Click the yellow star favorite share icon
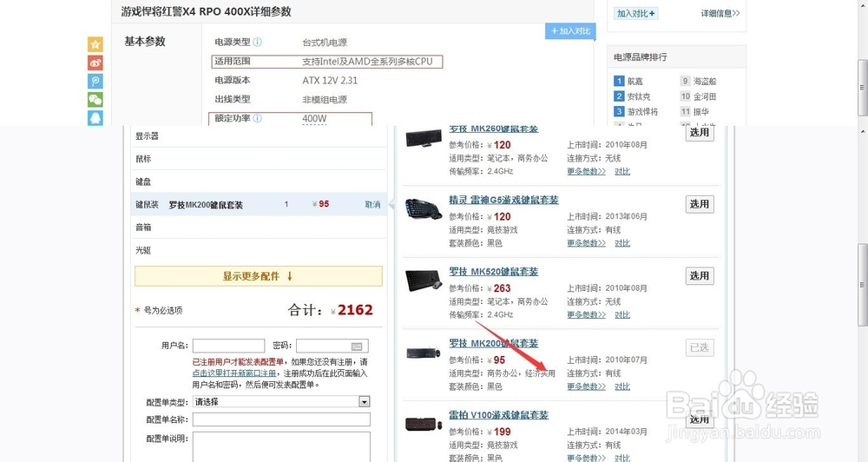The image size is (868, 462). tap(95, 44)
